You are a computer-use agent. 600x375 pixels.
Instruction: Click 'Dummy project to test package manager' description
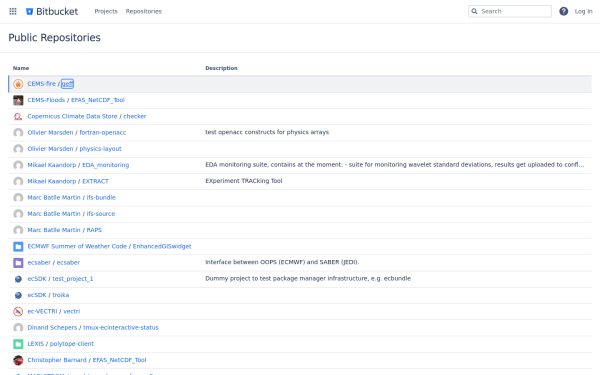point(308,279)
